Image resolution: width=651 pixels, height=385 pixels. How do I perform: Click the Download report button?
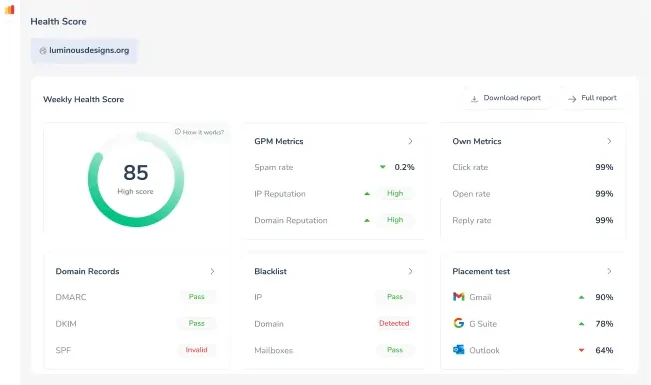[x=506, y=98]
